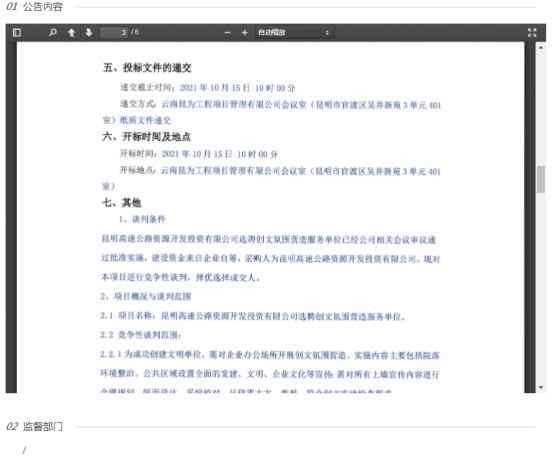Switch PDF viewer to fullscreen presentation mode
The height and width of the screenshot is (461, 553).
coord(532,32)
